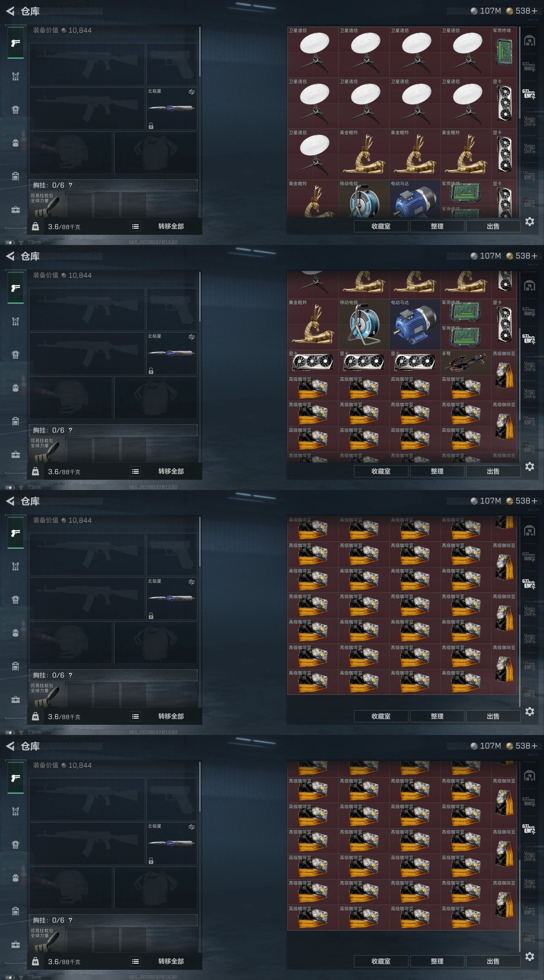The height and width of the screenshot is (980, 544).
Task: Expand the highlighted GTI container in the right sidebar
Action: click(x=529, y=94)
